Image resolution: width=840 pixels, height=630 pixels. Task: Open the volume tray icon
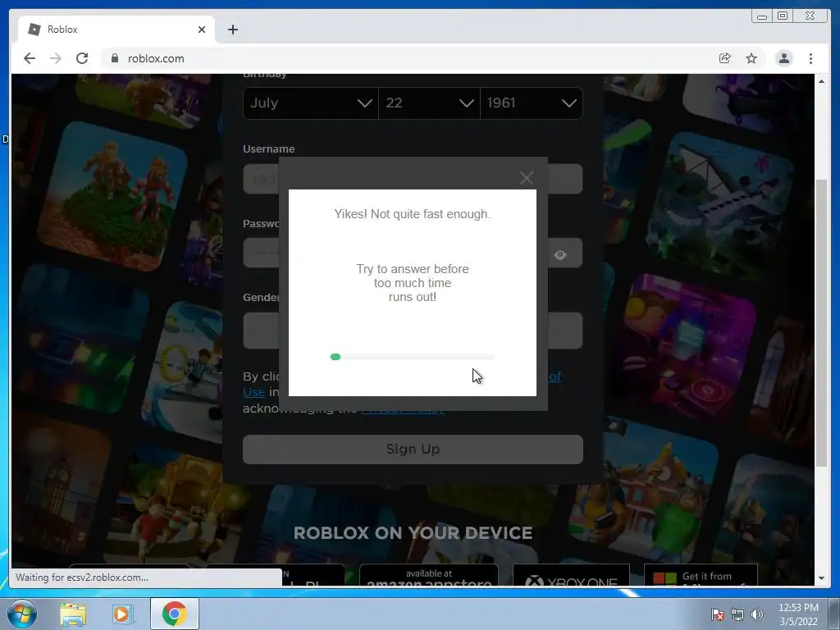(x=757, y=614)
